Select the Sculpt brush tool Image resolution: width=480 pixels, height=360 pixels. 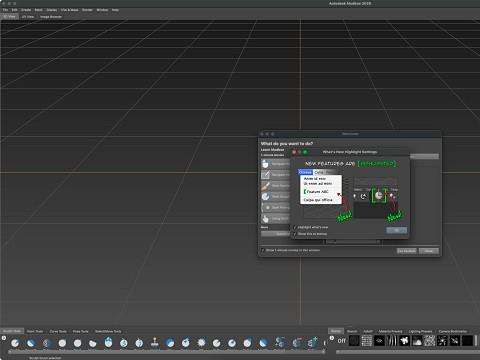[15, 343]
